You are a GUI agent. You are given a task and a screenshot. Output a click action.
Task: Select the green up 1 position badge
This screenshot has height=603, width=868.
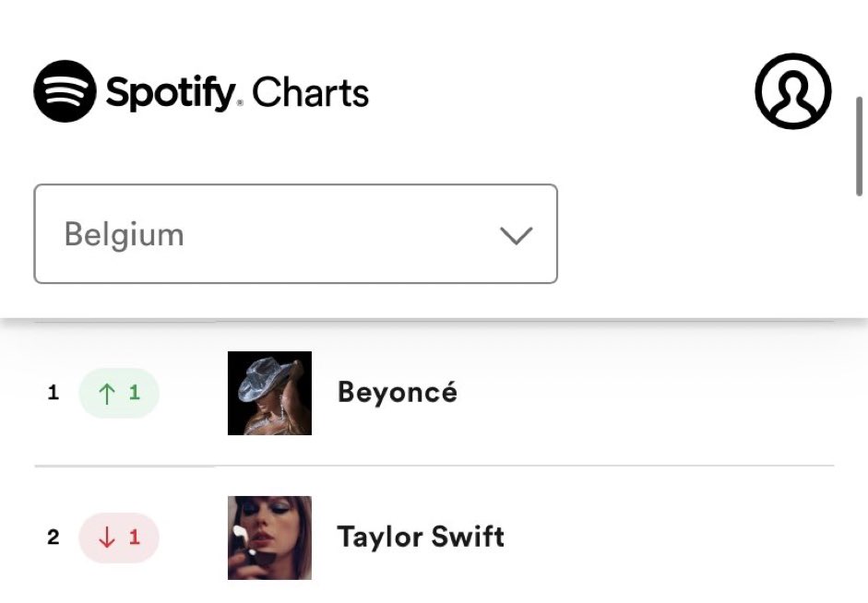[119, 394]
